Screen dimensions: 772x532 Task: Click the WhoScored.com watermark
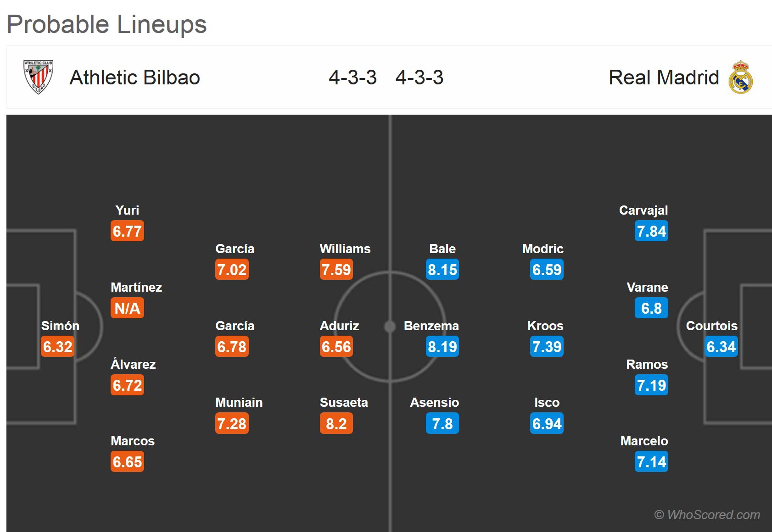coord(707,515)
